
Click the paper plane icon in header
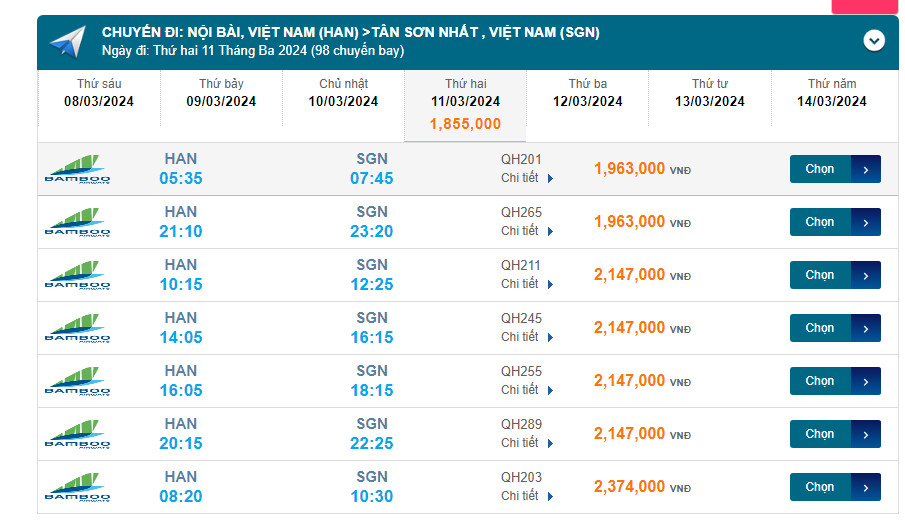tap(67, 42)
